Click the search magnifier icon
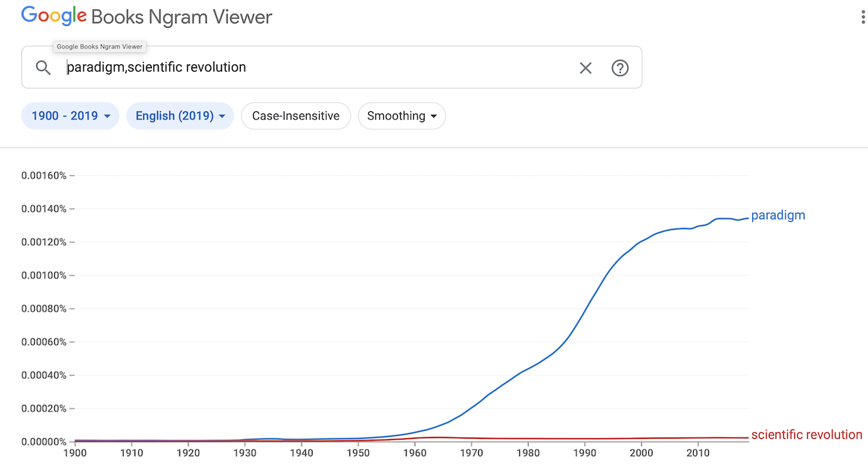 (43, 67)
